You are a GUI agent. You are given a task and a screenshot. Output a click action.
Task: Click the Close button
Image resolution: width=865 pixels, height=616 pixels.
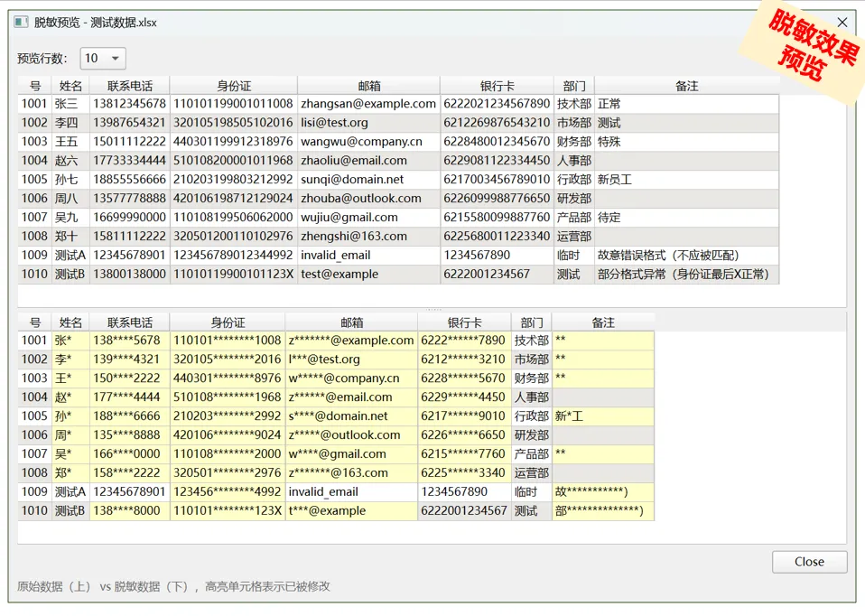click(809, 562)
